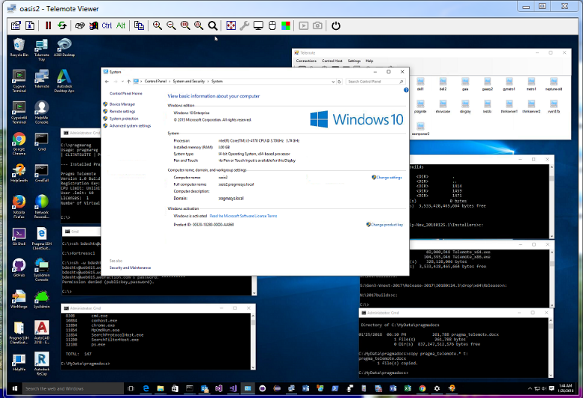Viewport: 583px width, 398px height.
Task: Click the Windows Start button
Action: point(15,389)
